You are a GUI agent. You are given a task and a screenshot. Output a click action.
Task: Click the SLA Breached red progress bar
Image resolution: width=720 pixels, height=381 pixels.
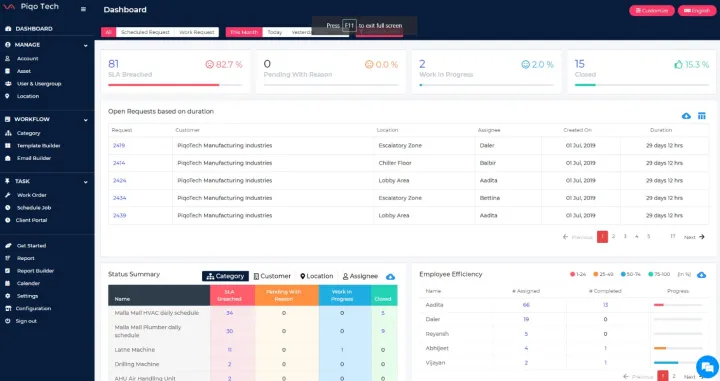tap(163, 85)
